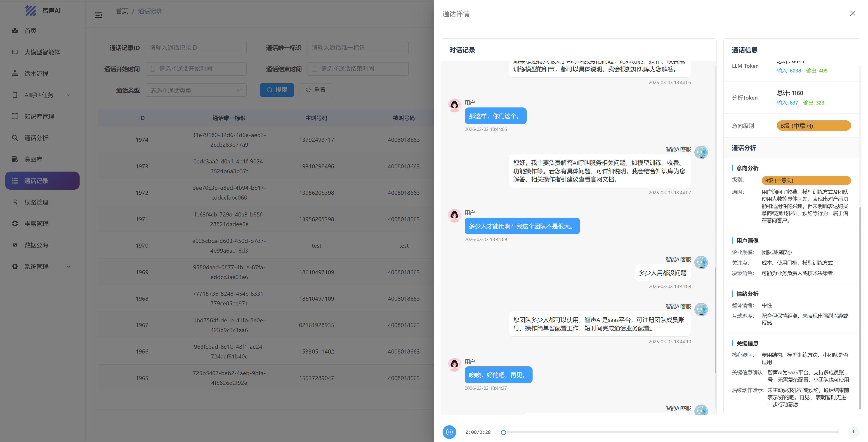
Task: Click the 重置 button
Action: [x=315, y=90]
